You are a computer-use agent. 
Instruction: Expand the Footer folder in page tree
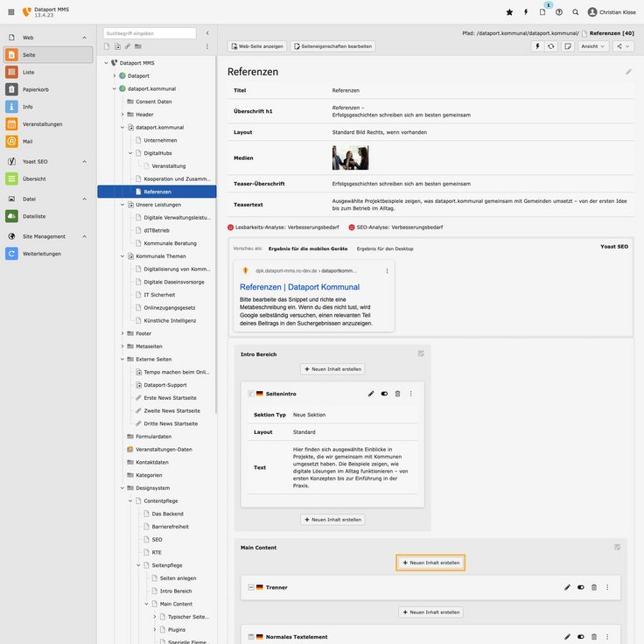click(122, 333)
